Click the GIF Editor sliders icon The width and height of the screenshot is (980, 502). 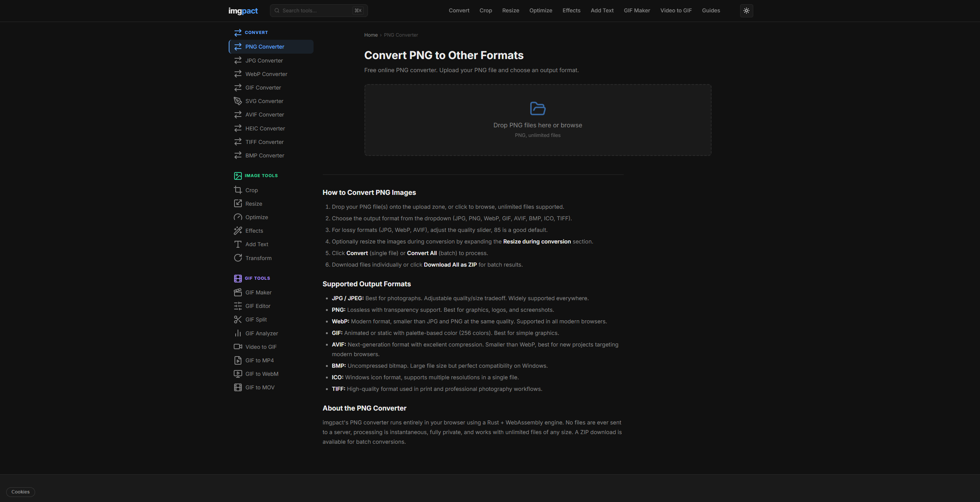point(238,306)
